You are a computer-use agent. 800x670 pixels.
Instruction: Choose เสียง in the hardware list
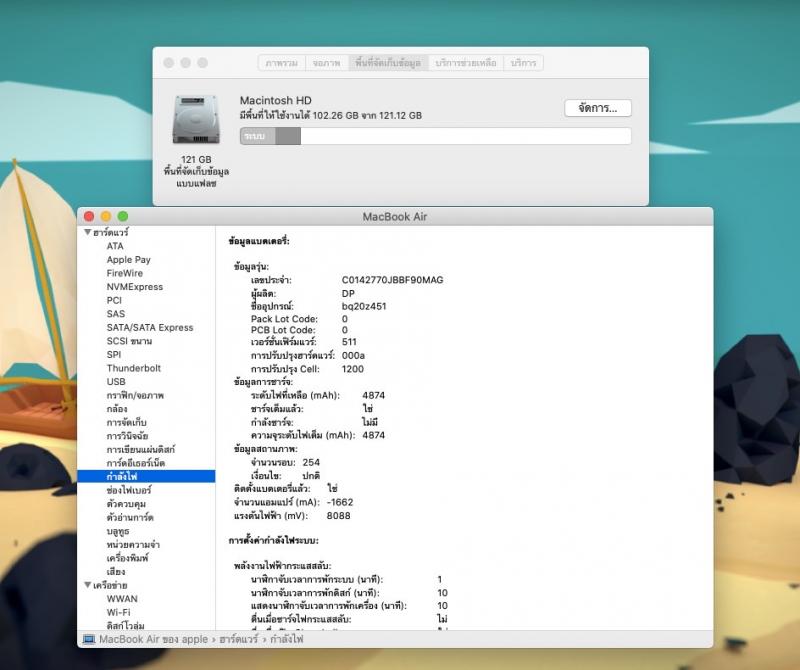116,572
